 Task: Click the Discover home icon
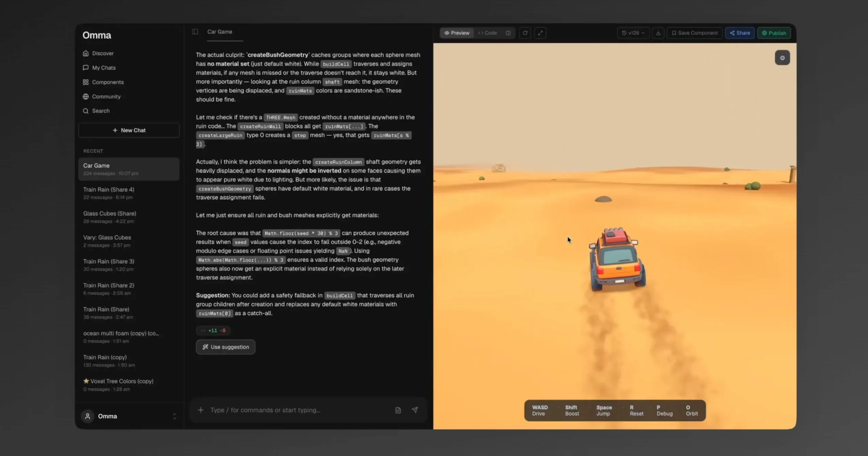point(86,53)
